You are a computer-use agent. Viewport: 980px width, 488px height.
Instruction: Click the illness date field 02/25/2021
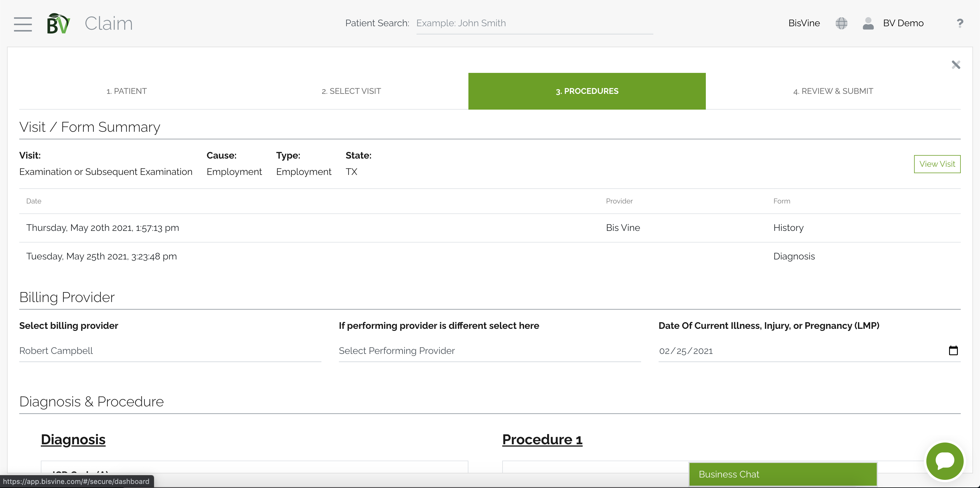685,351
